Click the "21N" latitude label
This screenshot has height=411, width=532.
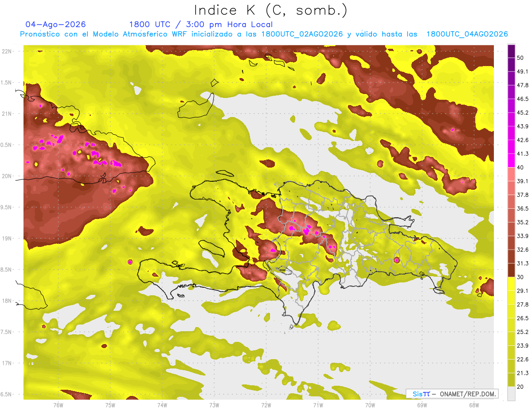coord(8,114)
